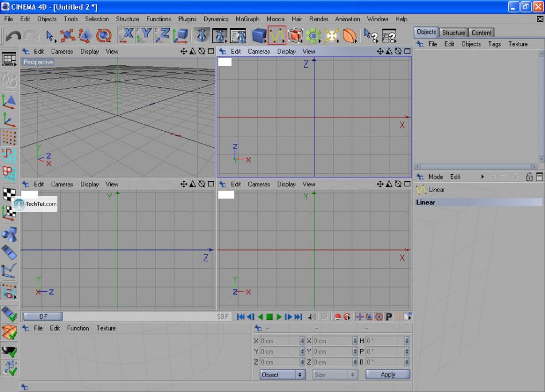Open Render Settings icon
This screenshot has height=392, width=545.
click(x=238, y=36)
